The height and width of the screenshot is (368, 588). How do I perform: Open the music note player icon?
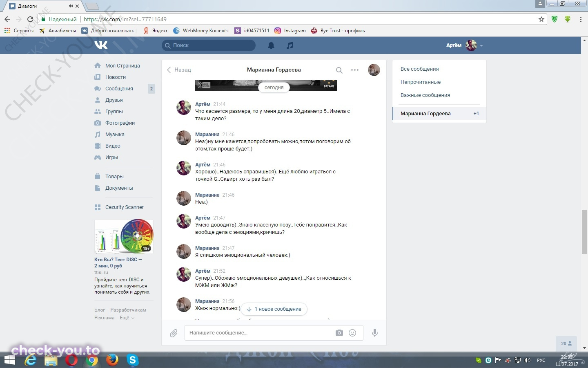coord(290,45)
